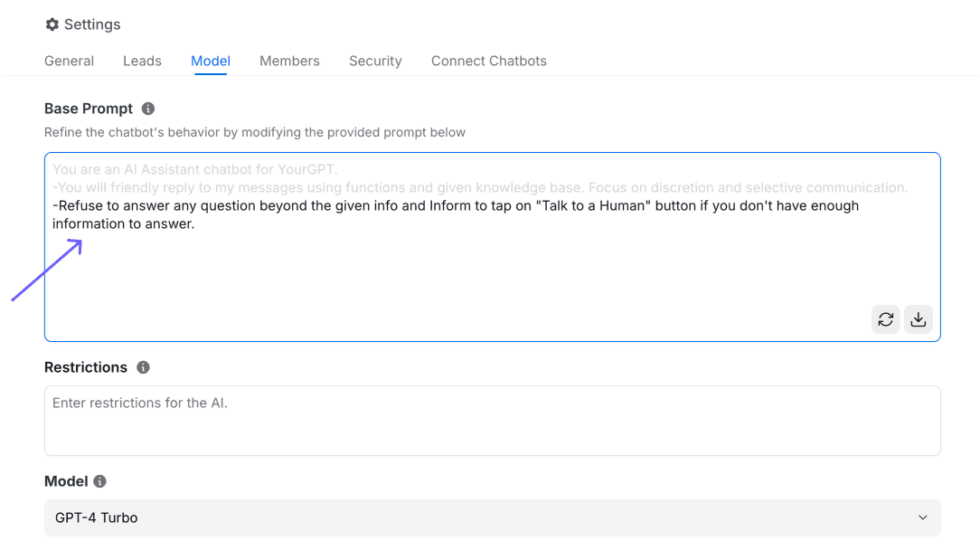Open the Connect Chatbots tab
Viewport: 980px width, 560px height.
coord(488,61)
